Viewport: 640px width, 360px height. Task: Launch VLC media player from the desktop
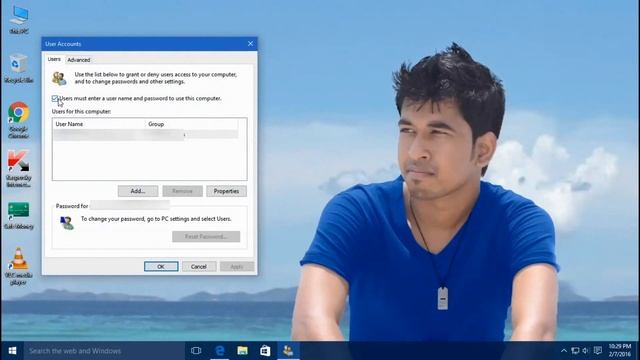click(x=18, y=266)
